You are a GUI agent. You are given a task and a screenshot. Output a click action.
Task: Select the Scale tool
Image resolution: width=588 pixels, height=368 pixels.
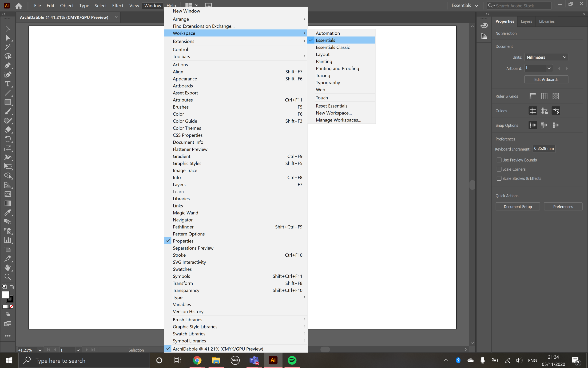click(8, 148)
